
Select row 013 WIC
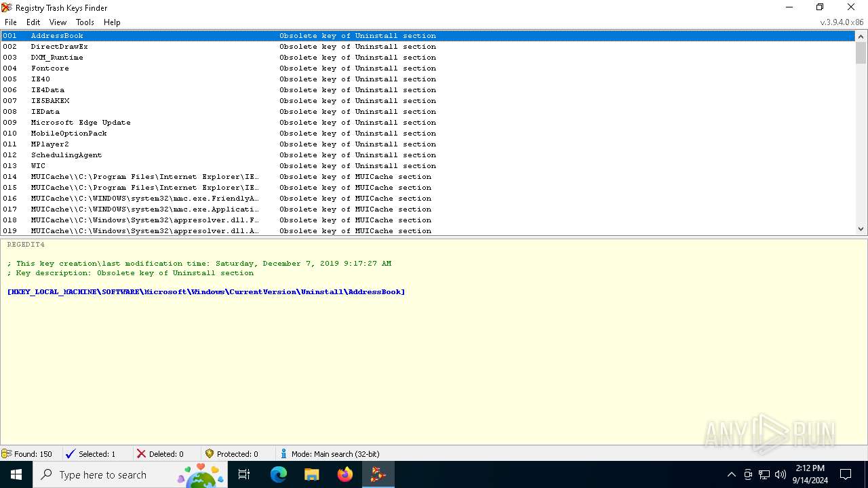click(x=428, y=166)
